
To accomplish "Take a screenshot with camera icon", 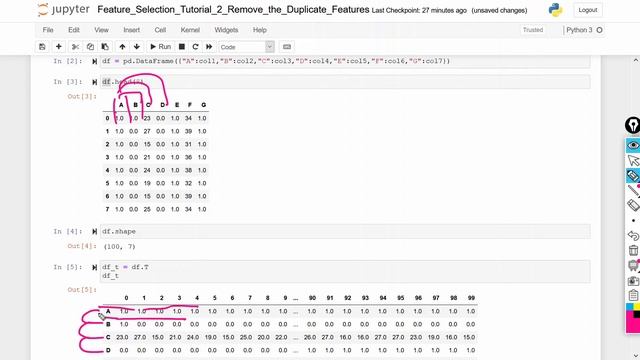I will [633, 280].
